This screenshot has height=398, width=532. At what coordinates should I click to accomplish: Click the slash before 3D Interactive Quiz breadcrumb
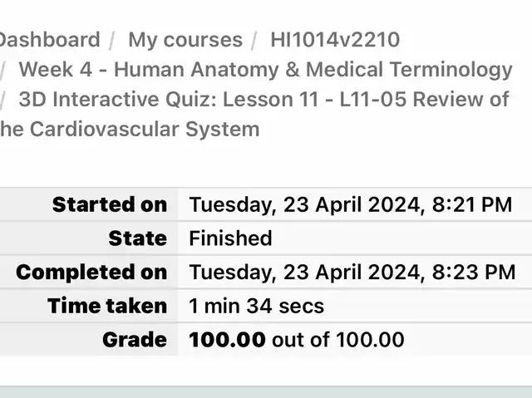tap(3, 100)
